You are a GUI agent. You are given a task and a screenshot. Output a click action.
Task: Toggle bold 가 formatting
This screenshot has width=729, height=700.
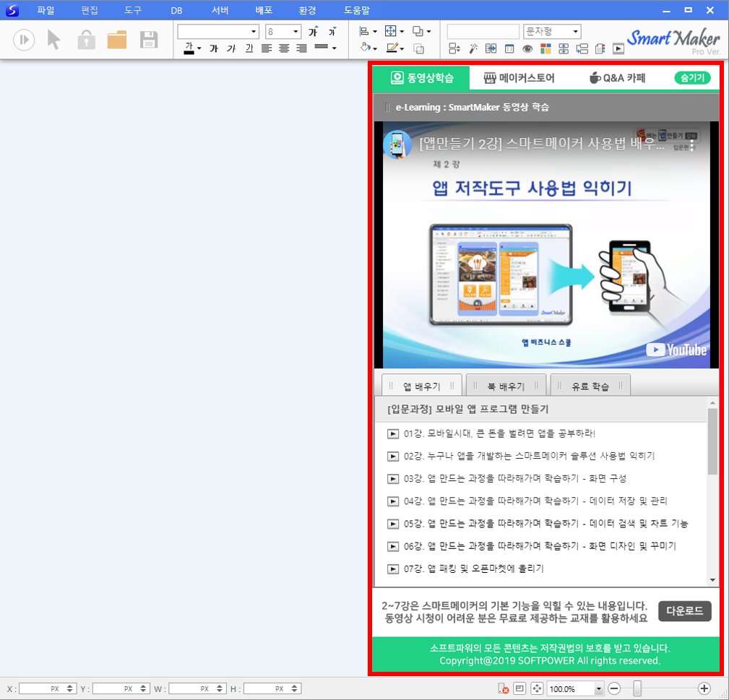[214, 48]
